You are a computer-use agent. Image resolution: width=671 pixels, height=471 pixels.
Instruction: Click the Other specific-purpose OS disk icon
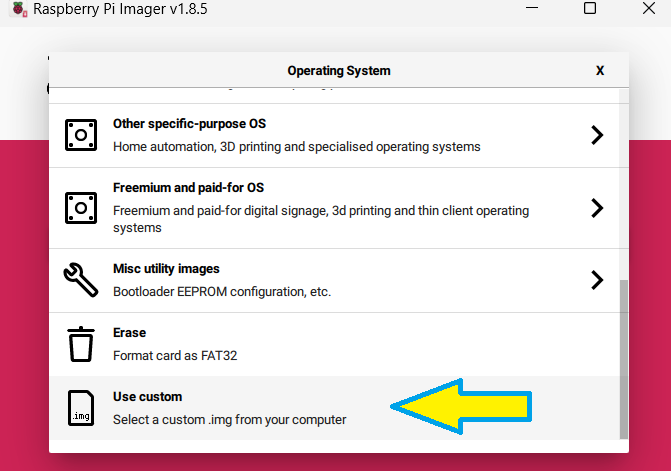pyautogui.click(x=81, y=135)
